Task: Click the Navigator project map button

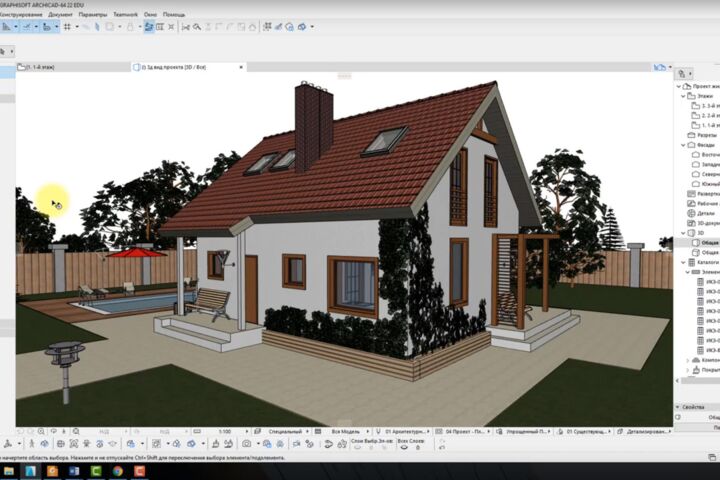Action: click(x=682, y=73)
